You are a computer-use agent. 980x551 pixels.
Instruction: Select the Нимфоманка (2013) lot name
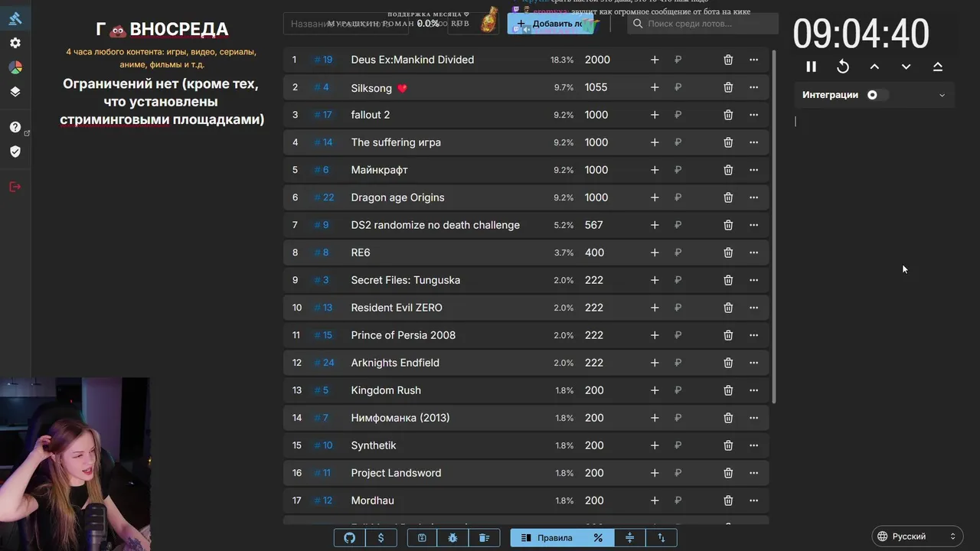[400, 418]
